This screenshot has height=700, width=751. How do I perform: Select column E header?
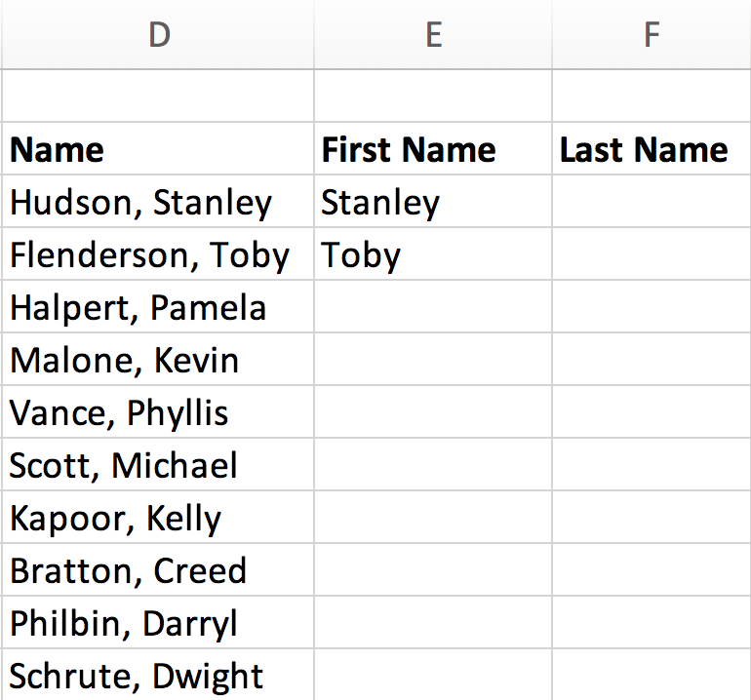[433, 35]
